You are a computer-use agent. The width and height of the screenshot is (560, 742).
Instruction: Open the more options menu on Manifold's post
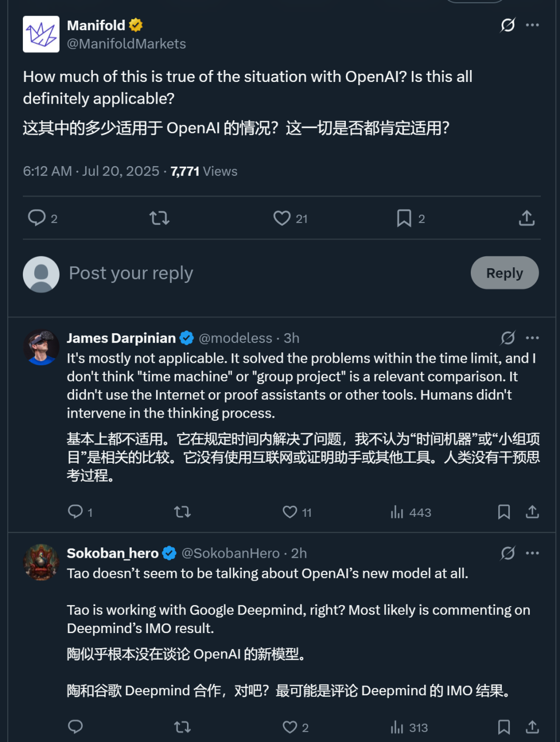(x=533, y=25)
